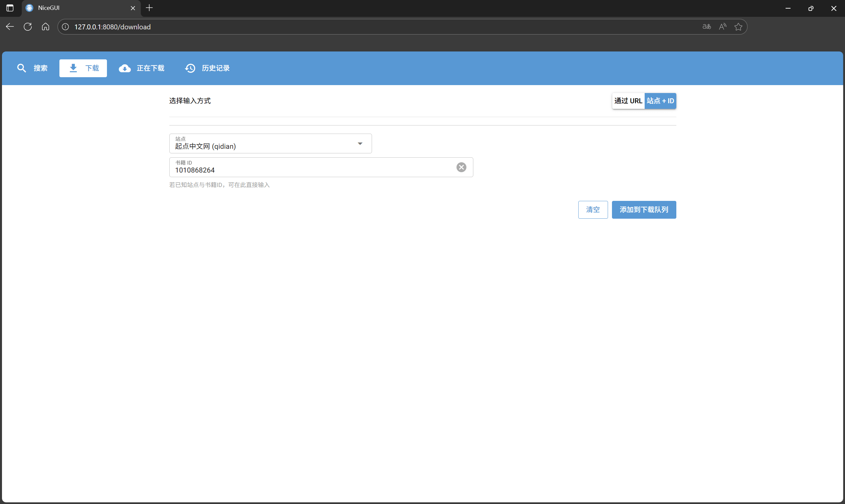
Task: Clear the book ID field's X icon
Action: 461,167
